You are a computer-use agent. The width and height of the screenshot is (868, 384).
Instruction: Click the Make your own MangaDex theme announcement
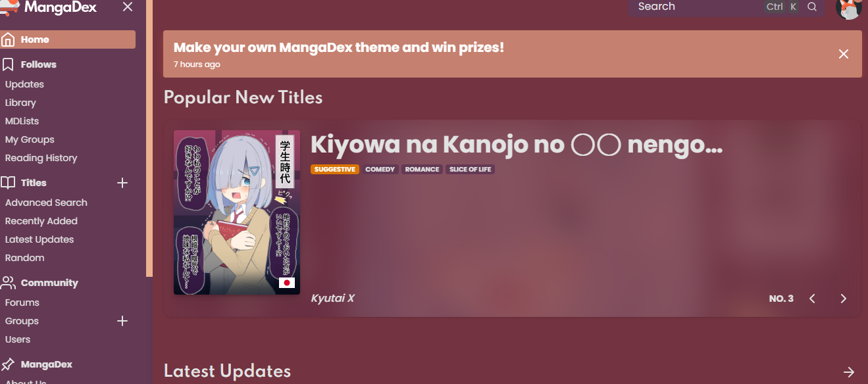[x=339, y=47]
